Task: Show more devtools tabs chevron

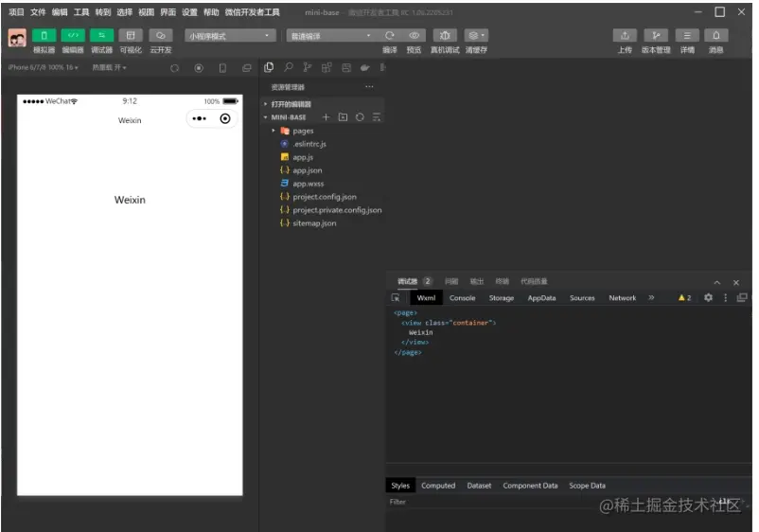Action: click(651, 297)
